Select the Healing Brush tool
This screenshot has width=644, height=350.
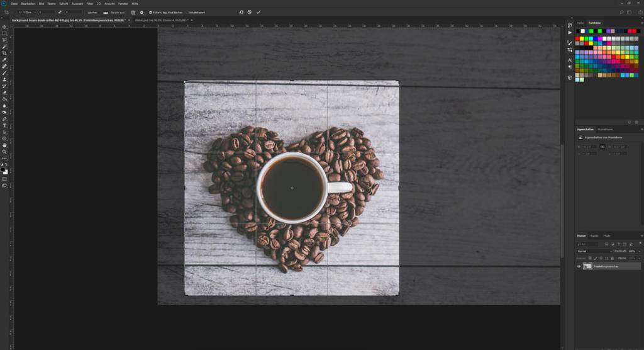point(4,66)
